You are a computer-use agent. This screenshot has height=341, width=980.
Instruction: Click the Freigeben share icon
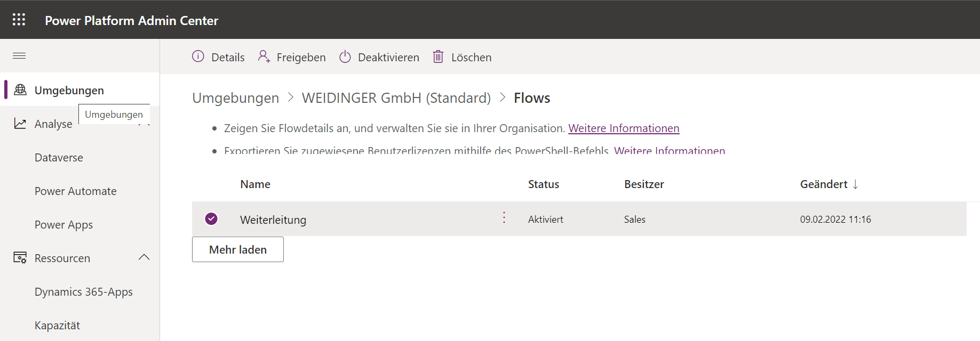pyautogui.click(x=264, y=56)
